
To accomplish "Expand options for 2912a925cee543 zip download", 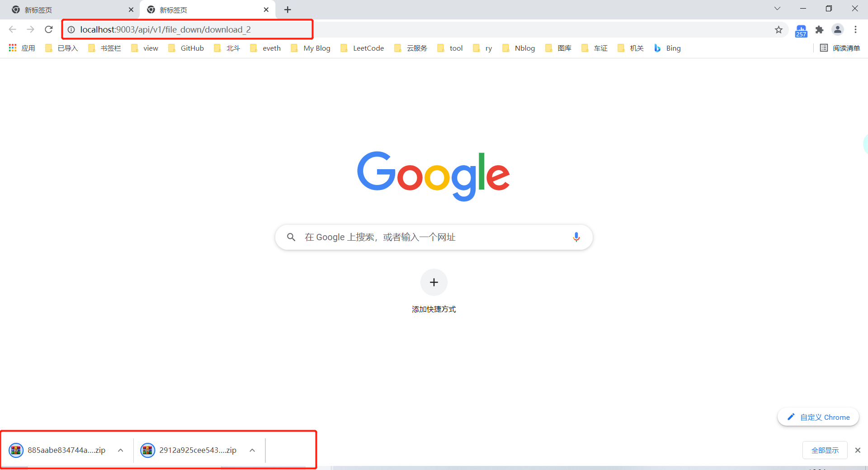I will [x=252, y=450].
